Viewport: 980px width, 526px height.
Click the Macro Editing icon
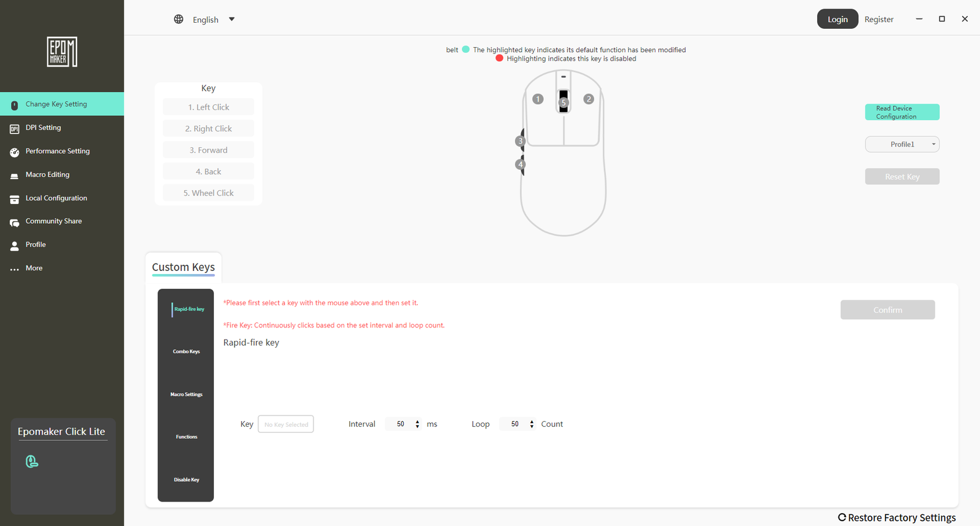click(14, 175)
